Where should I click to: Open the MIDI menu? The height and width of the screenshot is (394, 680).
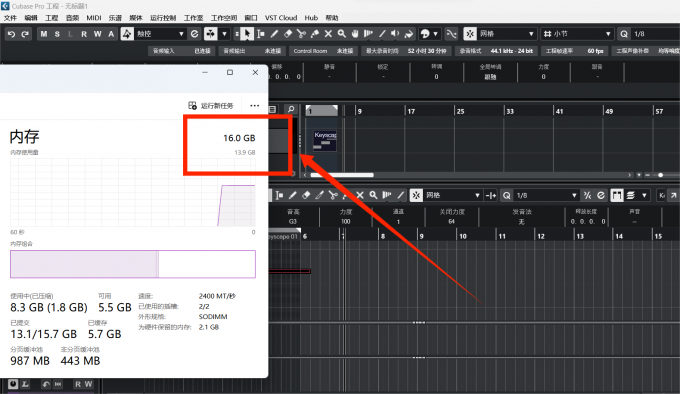tap(94, 18)
